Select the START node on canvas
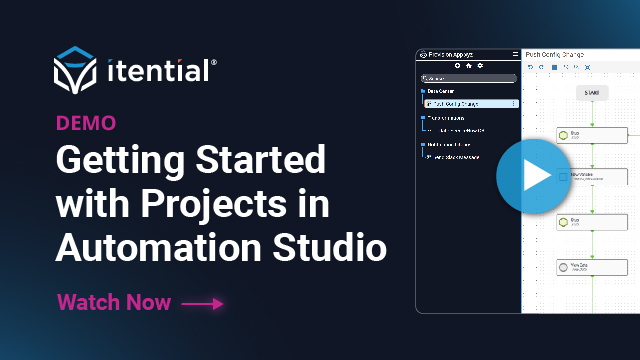 (x=592, y=93)
